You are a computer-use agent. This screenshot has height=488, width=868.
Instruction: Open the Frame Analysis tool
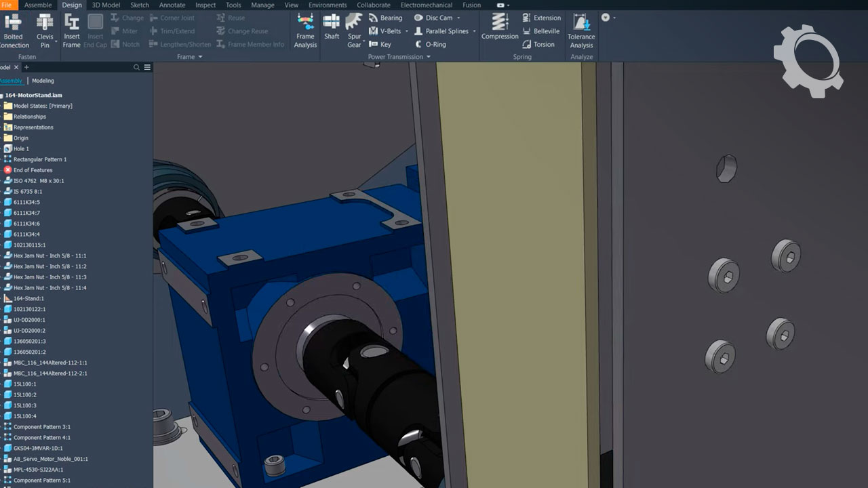[x=305, y=31]
